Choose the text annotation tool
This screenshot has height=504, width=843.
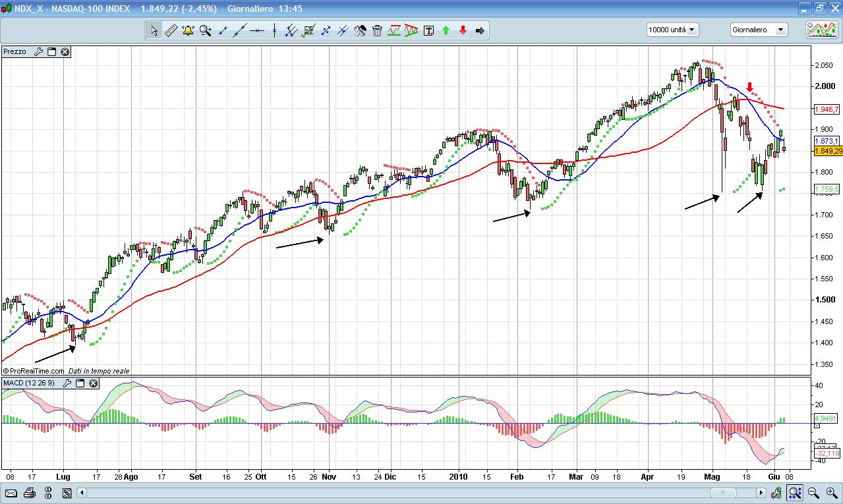tap(428, 30)
